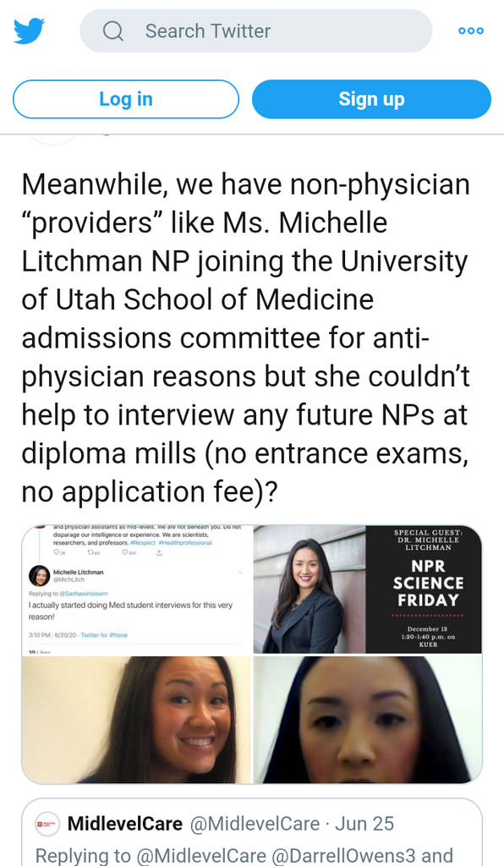Open the NPR Science Friday photo
Screen dimensions: 504x866
pos(368,589)
